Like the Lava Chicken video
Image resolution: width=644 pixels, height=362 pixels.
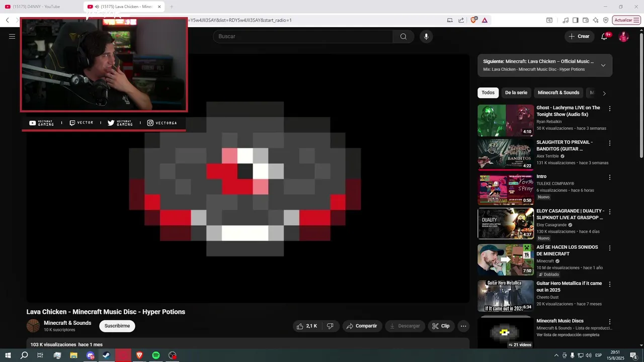click(x=307, y=326)
